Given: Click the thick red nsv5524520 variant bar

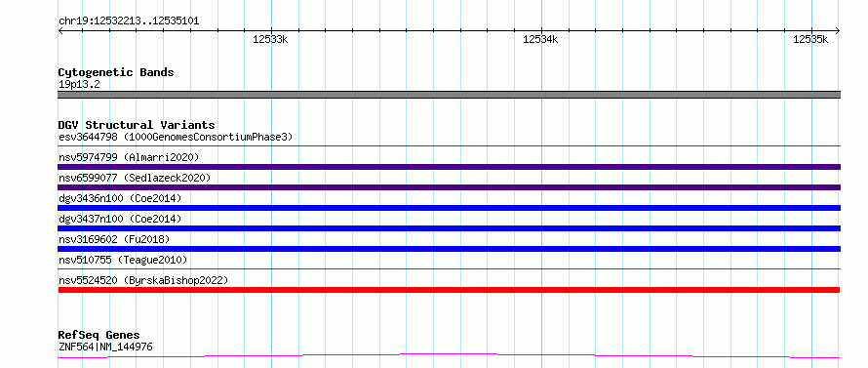Looking at the screenshot, I should [449, 290].
